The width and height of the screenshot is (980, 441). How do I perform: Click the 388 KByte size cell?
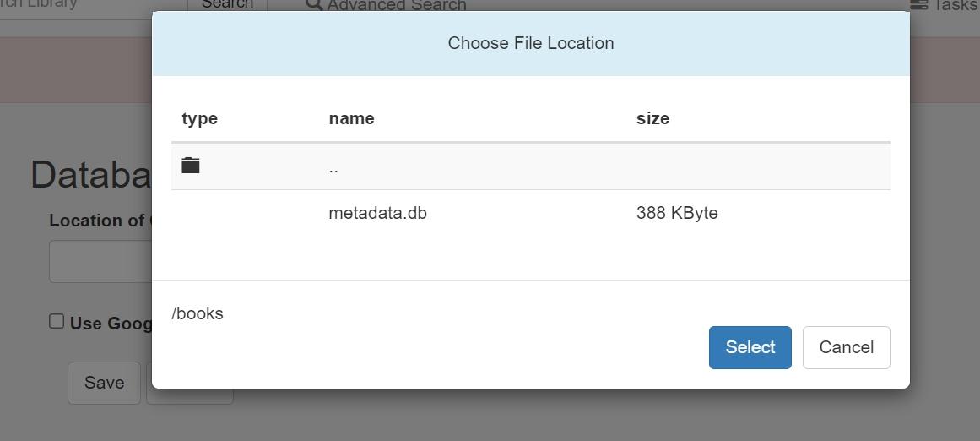click(x=677, y=213)
